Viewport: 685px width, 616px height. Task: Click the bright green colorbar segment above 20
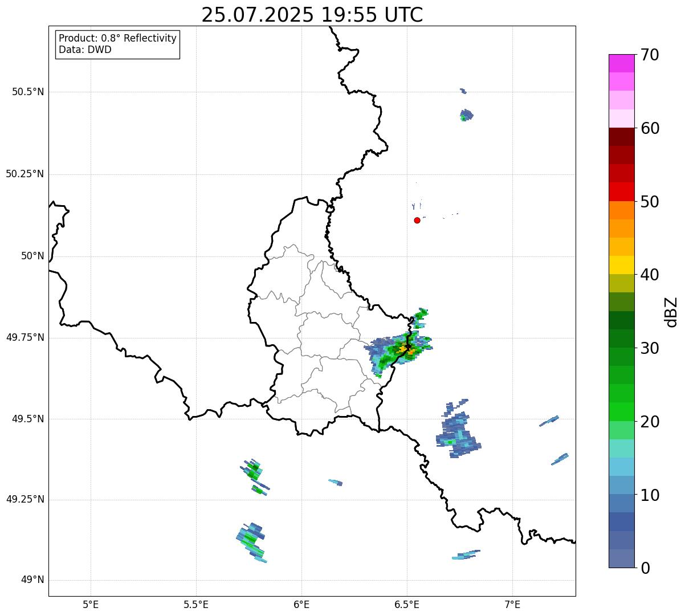click(621, 411)
